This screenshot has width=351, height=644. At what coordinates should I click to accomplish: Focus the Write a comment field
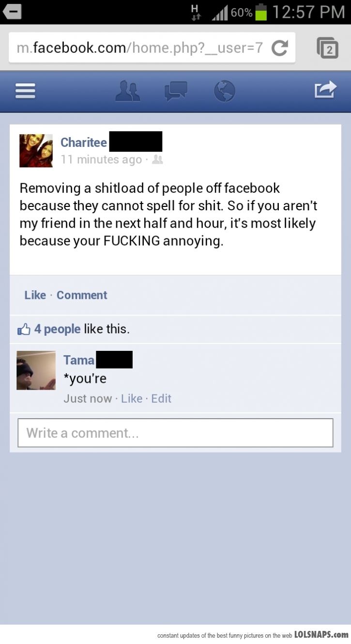(x=175, y=433)
